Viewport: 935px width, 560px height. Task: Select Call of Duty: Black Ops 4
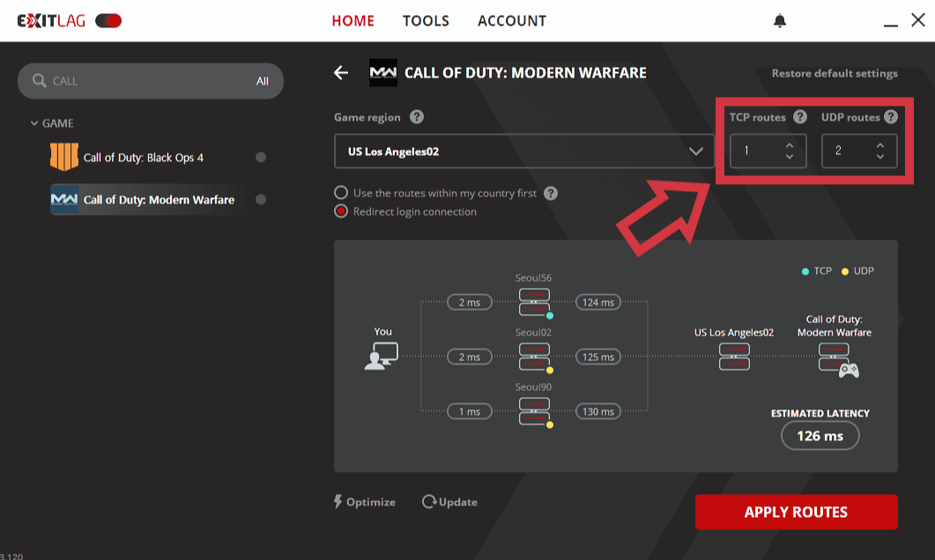click(143, 158)
